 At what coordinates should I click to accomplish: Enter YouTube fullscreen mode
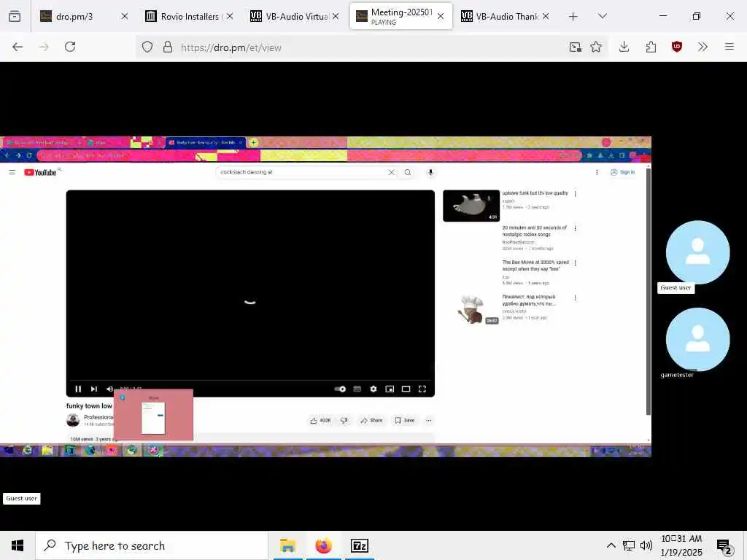[422, 389]
